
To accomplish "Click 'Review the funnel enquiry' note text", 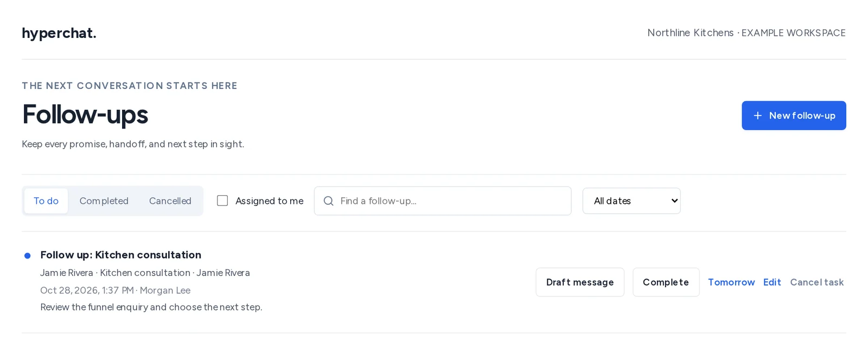I will click(x=151, y=307).
